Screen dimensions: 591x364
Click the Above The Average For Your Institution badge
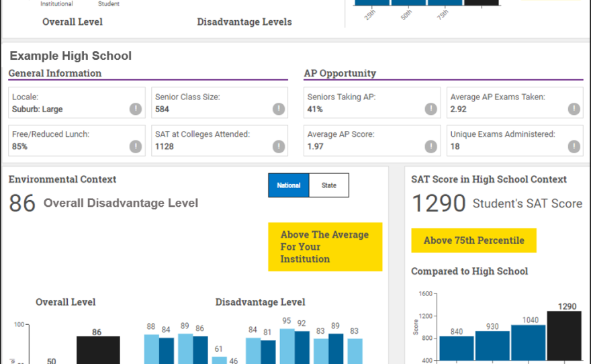pos(325,247)
